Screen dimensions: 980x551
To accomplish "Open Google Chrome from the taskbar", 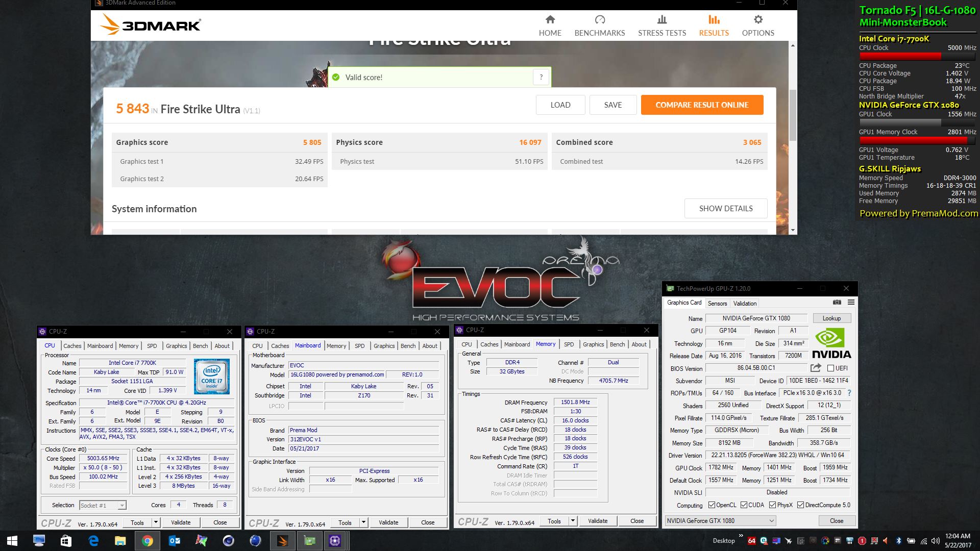I will tap(147, 541).
